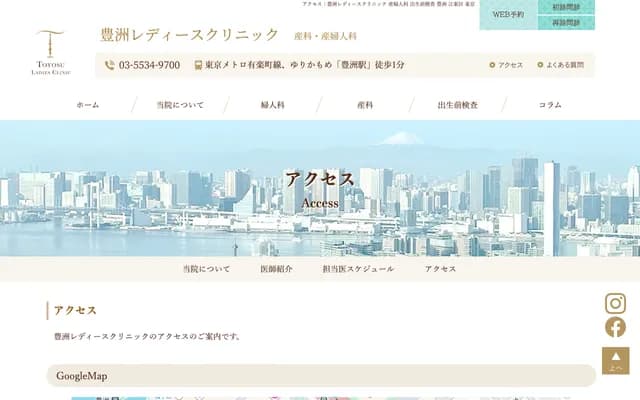Click the bullet icon beside よくある質問
Screen dimensions: 640x400
[540, 65]
